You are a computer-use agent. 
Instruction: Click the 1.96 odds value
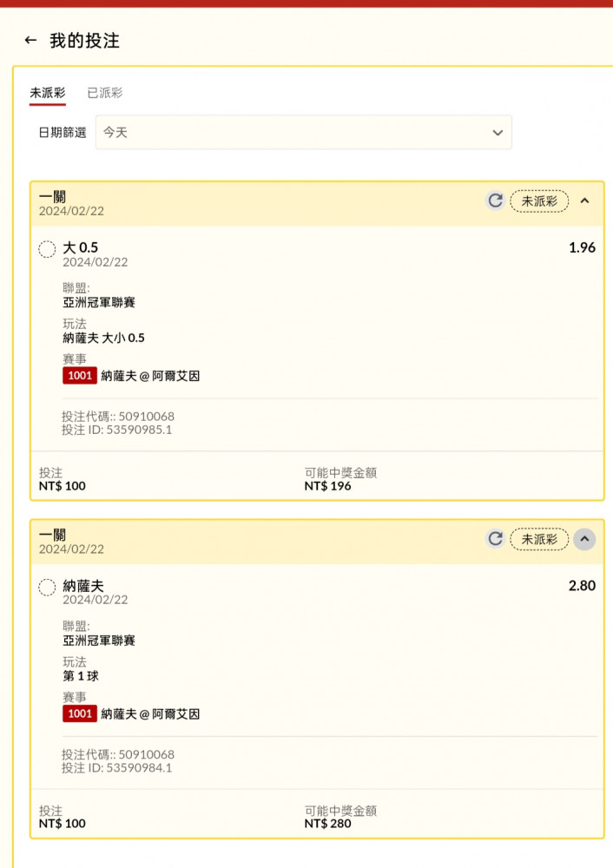pyautogui.click(x=582, y=247)
